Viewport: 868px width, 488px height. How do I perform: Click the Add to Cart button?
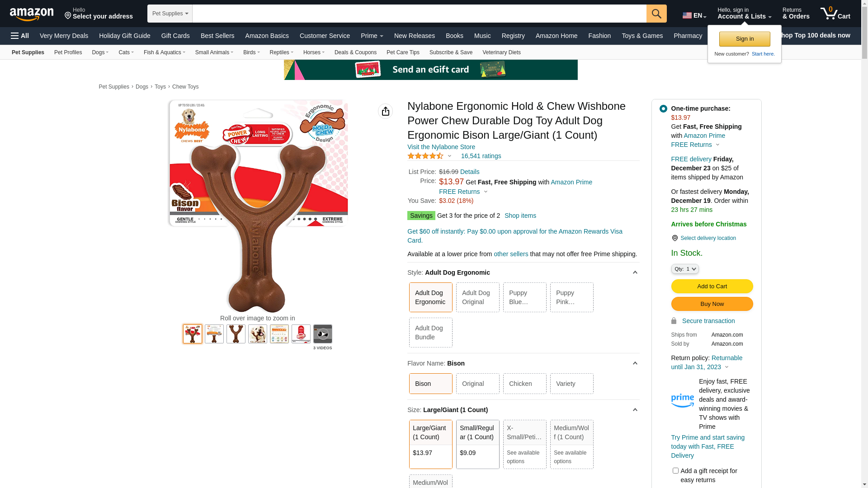click(x=712, y=286)
